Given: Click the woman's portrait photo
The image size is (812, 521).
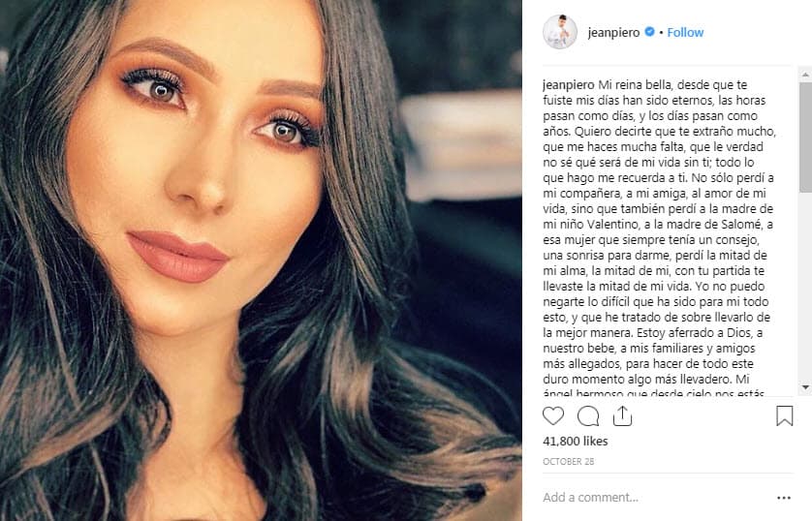Looking at the screenshot, I should coord(261,260).
